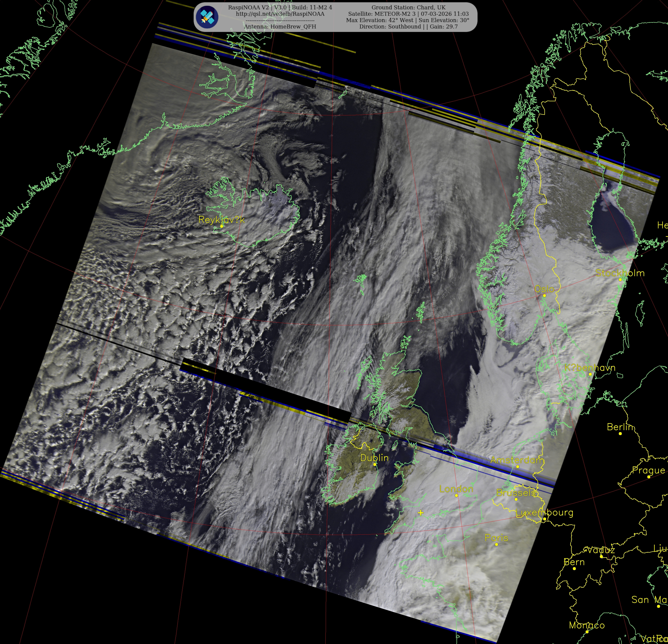Click the Monaco city label
668x644 pixels.
(x=587, y=625)
